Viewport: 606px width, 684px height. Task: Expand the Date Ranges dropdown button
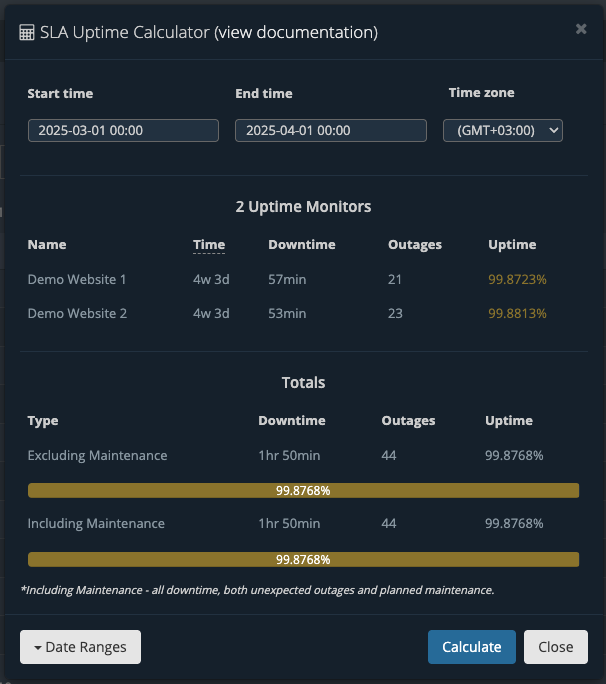coord(80,647)
